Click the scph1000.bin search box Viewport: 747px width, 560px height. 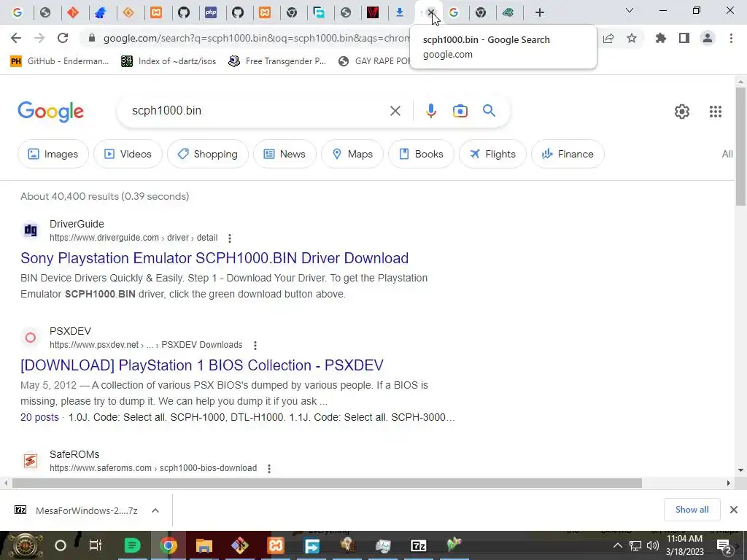click(x=258, y=111)
